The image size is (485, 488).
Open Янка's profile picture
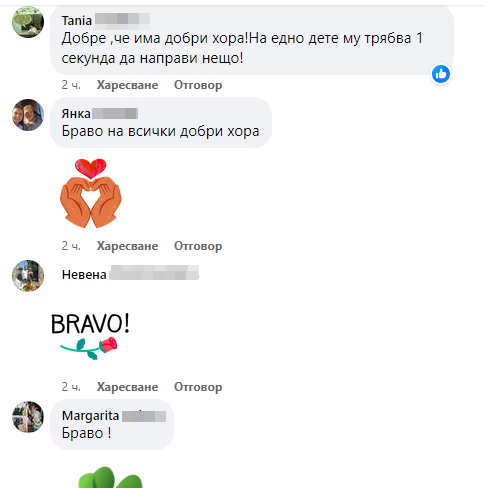[28, 115]
